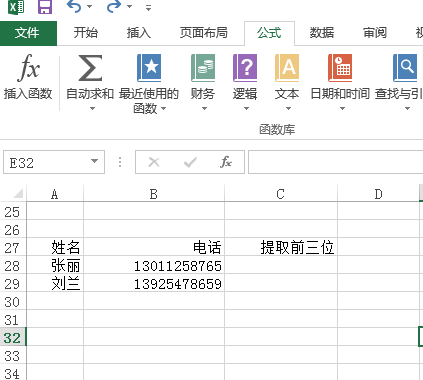Screen dimensions: 423x380
Task: Select the cell containing 电话
Action: [154, 247]
